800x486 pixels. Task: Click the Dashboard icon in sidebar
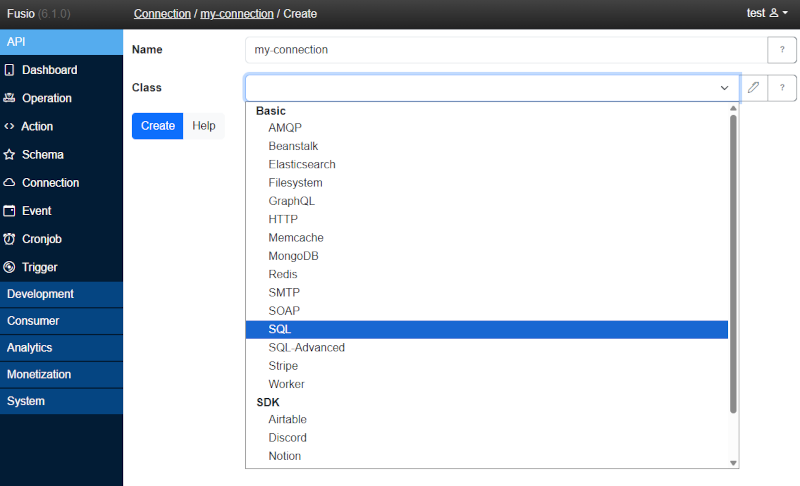point(10,70)
